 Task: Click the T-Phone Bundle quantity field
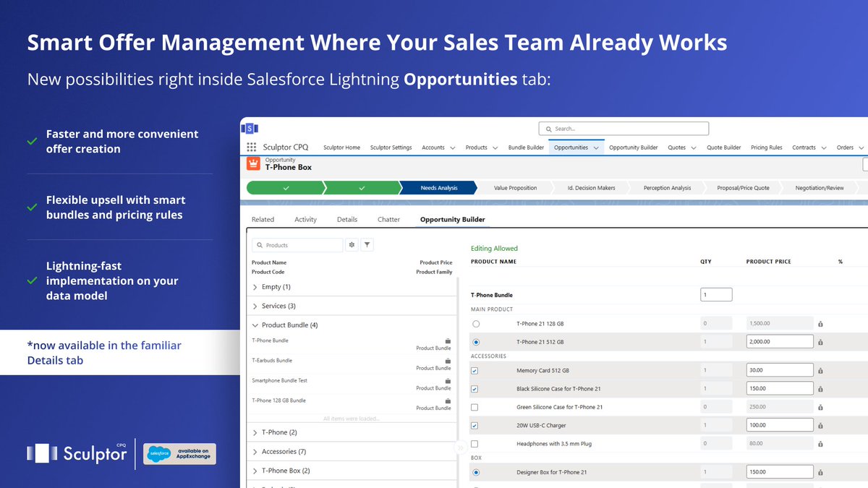716,295
